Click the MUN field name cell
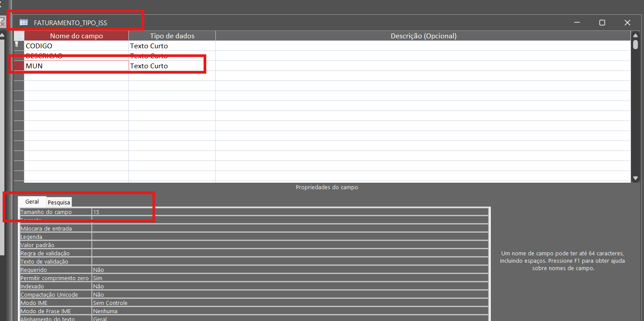 click(x=76, y=66)
